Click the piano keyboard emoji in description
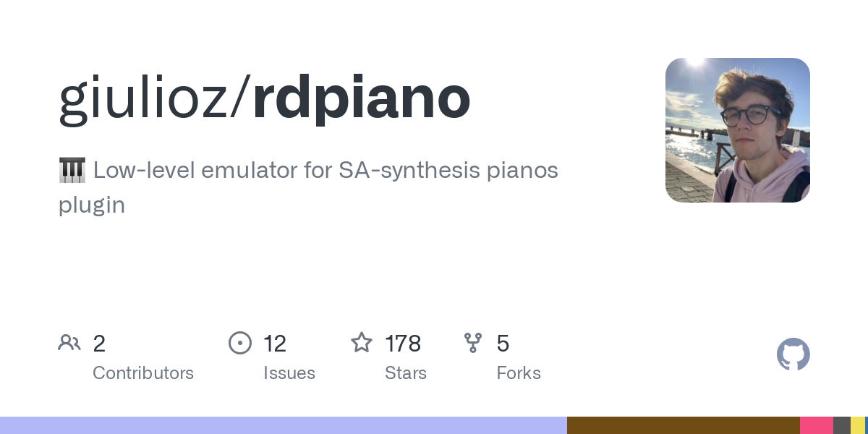The height and width of the screenshot is (434, 868). point(72,171)
